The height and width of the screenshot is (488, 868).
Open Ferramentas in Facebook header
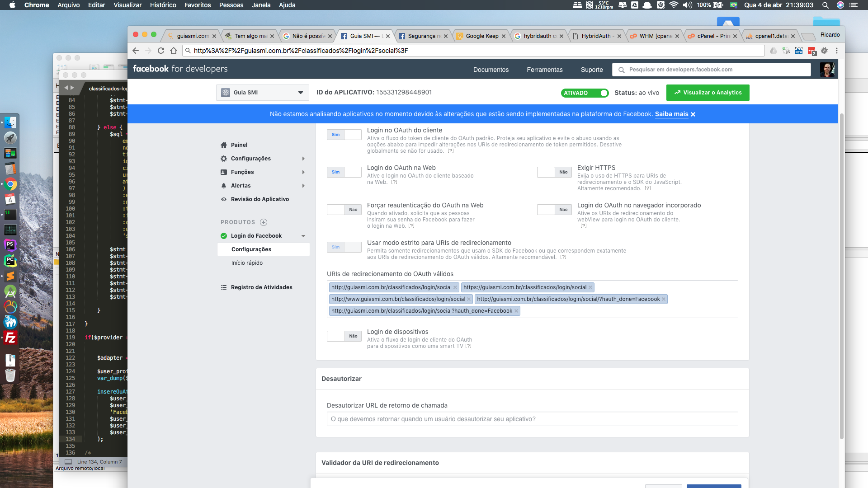545,70
